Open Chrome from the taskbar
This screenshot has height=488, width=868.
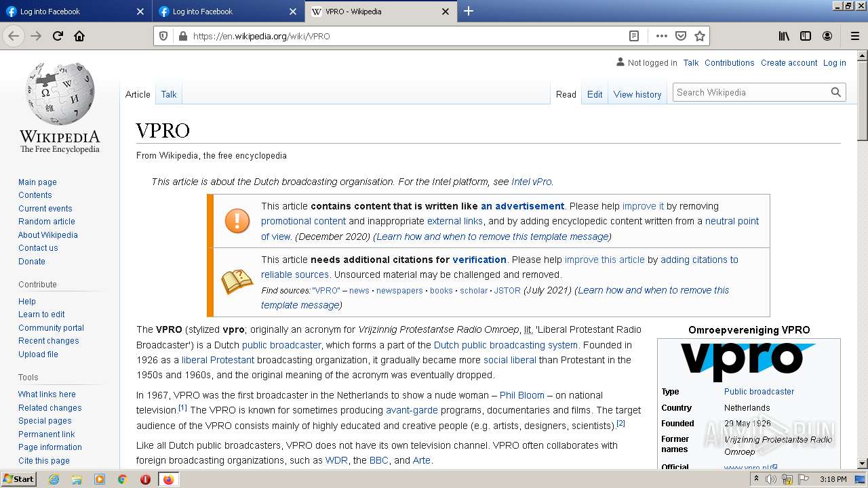[x=122, y=479]
